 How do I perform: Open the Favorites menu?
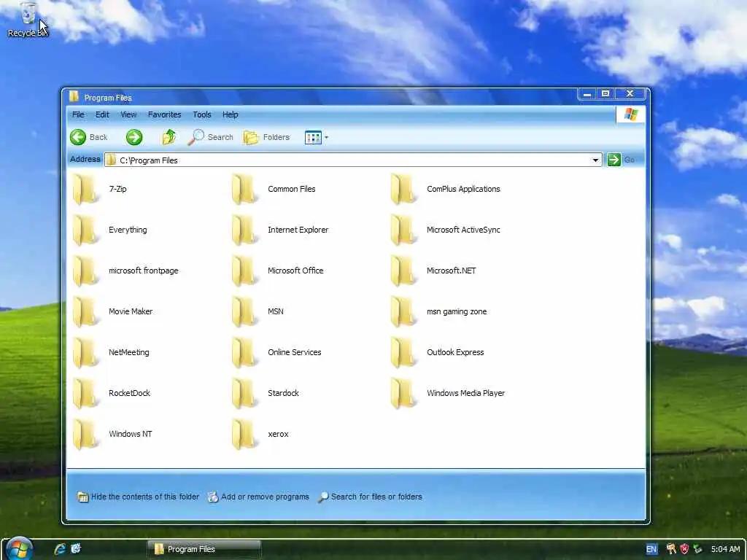point(164,114)
